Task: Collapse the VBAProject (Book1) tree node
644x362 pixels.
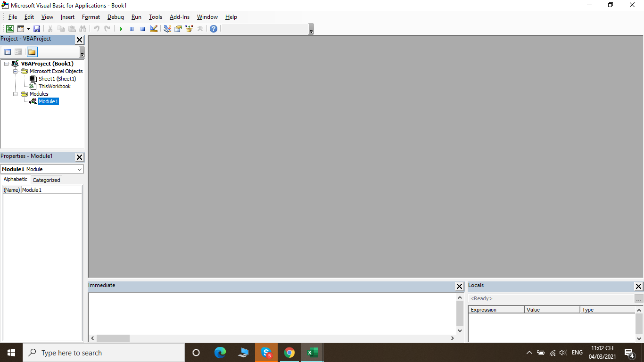Action: tap(7, 64)
